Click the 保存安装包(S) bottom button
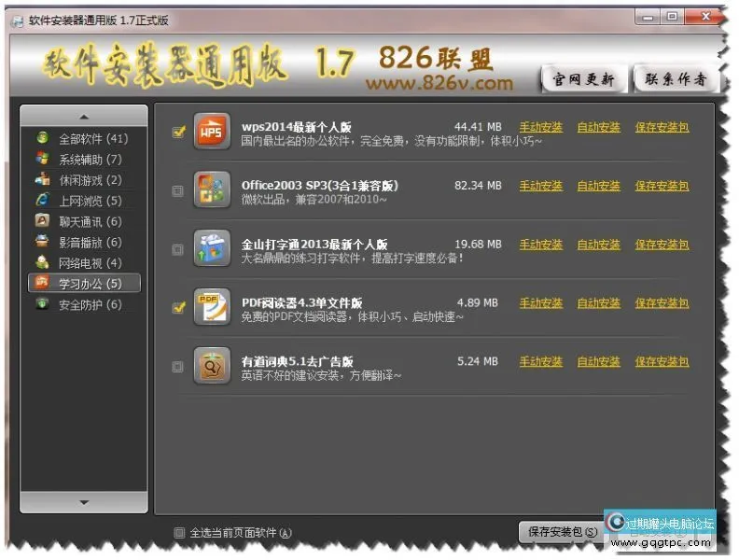Viewport: 739px width, 560px height. click(x=562, y=532)
